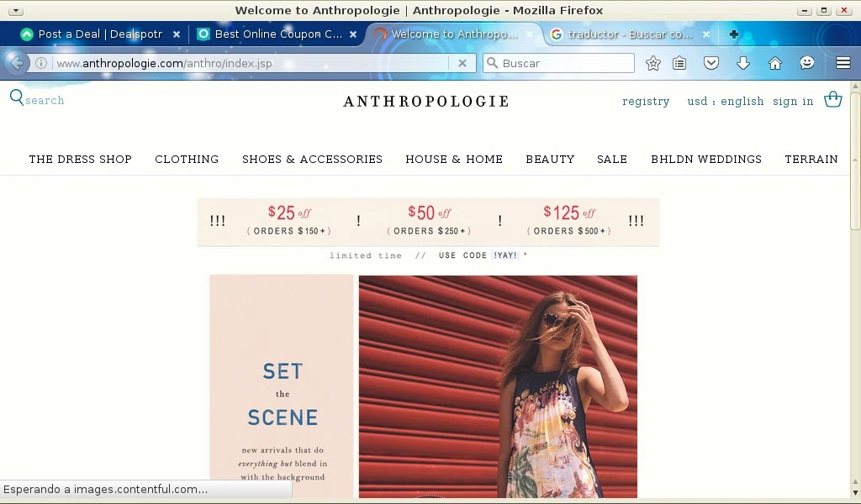The image size is (861, 504).
Task: Close the Best Online Coupon tab
Action: (x=353, y=34)
